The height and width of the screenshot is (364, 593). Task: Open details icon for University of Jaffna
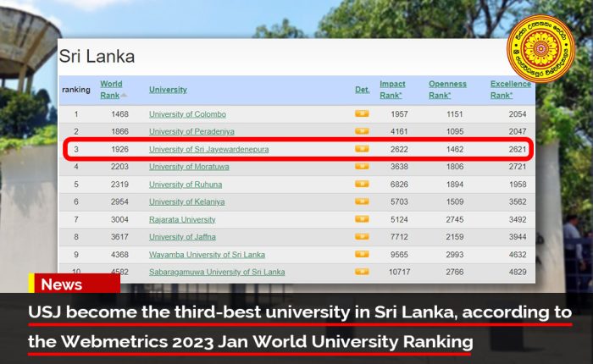[362, 237]
